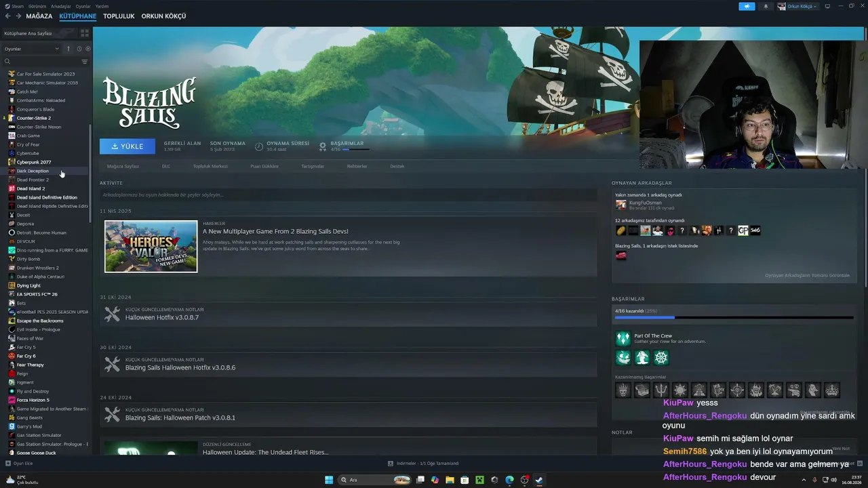Open Minecraft icon on the taskbar

479,480
